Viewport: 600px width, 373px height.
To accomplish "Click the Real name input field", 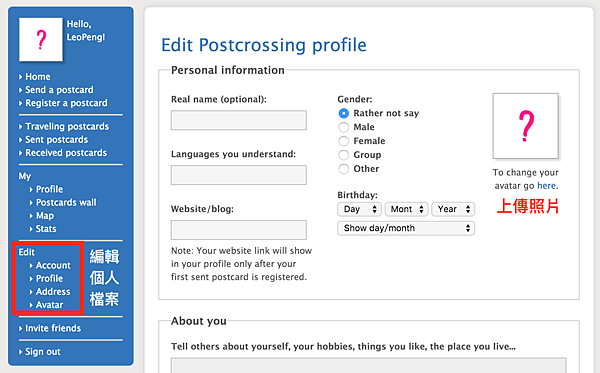I will pos(239,120).
